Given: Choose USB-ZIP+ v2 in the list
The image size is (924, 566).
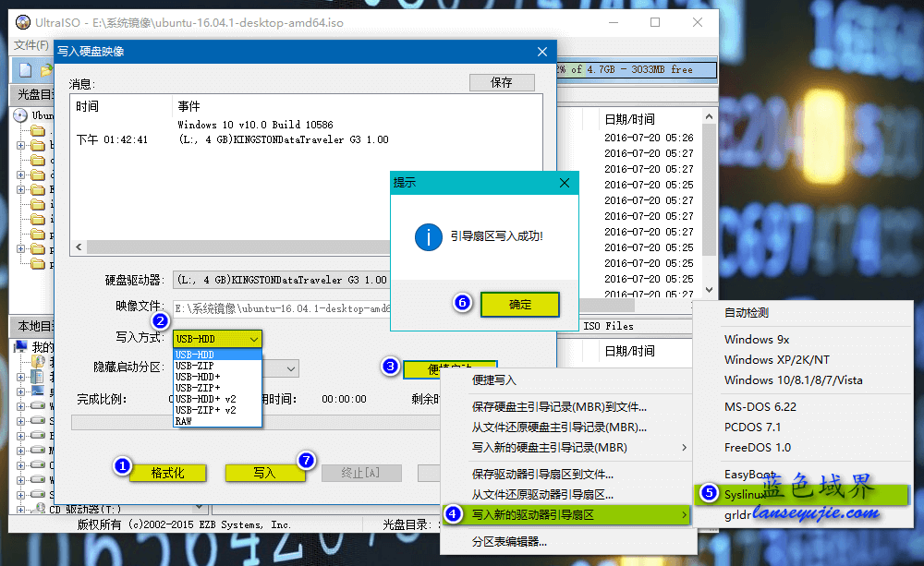Looking at the screenshot, I should [x=217, y=411].
